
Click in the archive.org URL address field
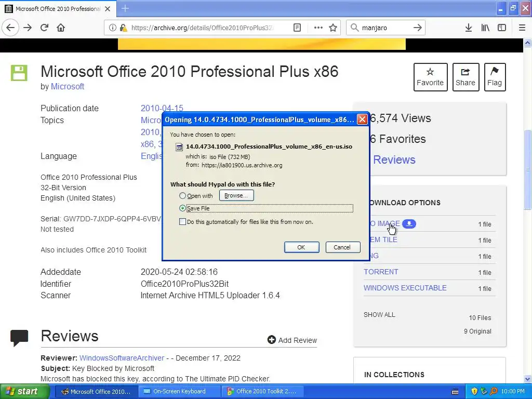coord(202,28)
